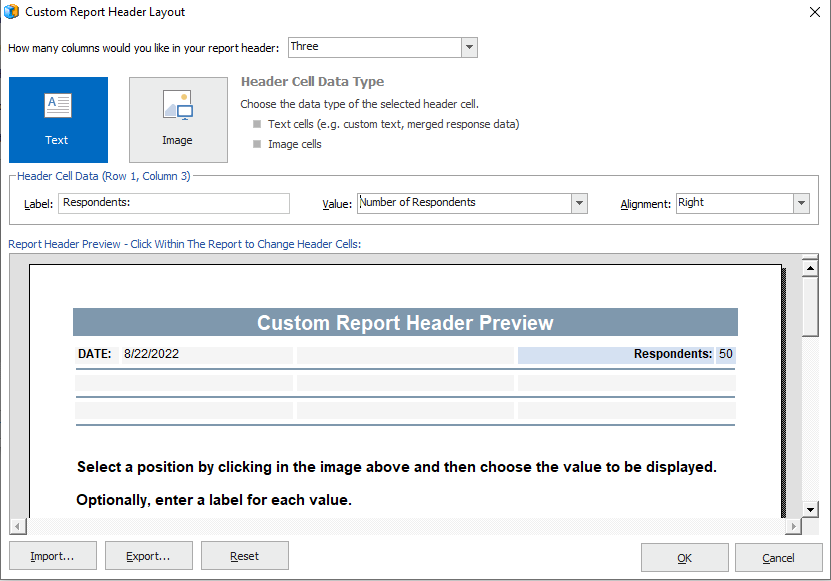Click the scroll right arrow of preview
Image resolution: width=831 pixels, height=581 pixels.
tap(793, 526)
